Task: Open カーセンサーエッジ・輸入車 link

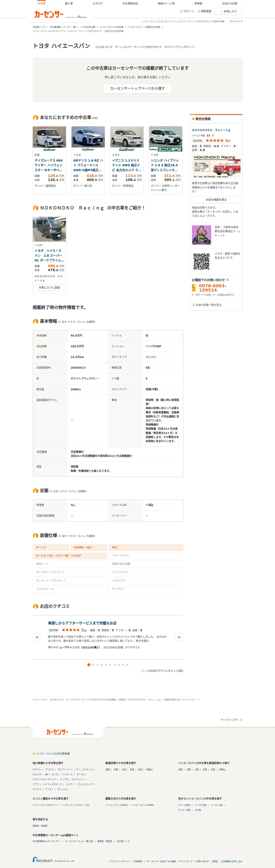Action: click(79, 841)
